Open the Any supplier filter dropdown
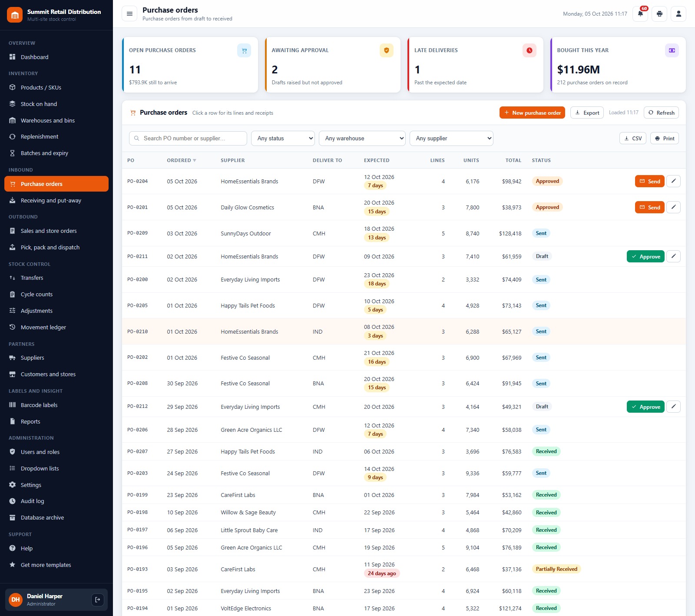Image resolution: width=695 pixels, height=616 pixels. click(x=451, y=138)
